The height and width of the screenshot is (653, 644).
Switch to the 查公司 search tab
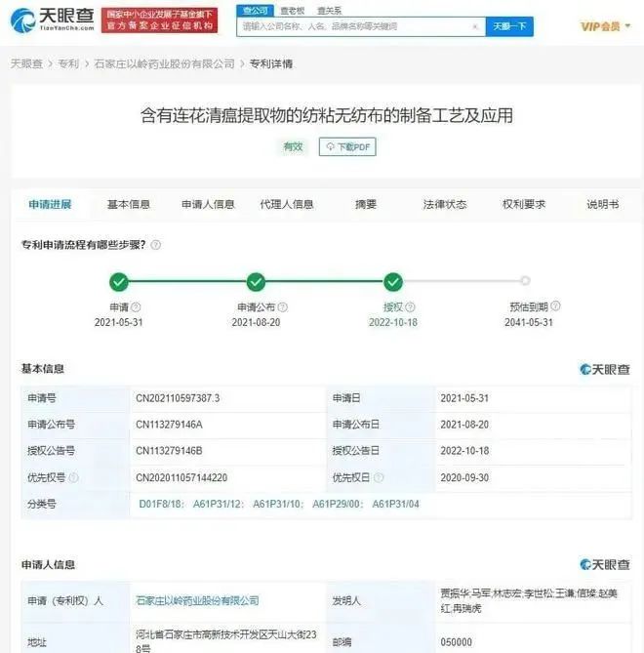(256, 11)
